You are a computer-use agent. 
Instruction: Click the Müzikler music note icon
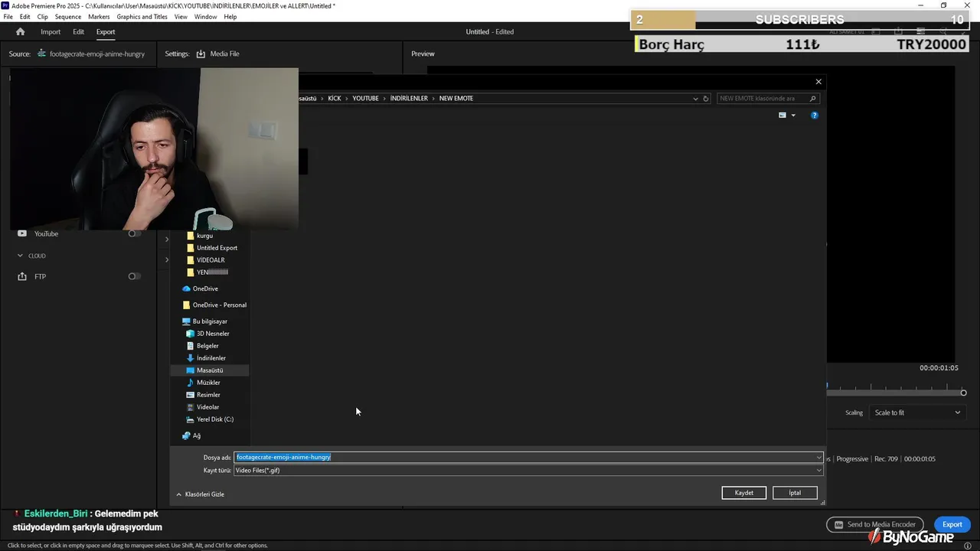coord(191,383)
